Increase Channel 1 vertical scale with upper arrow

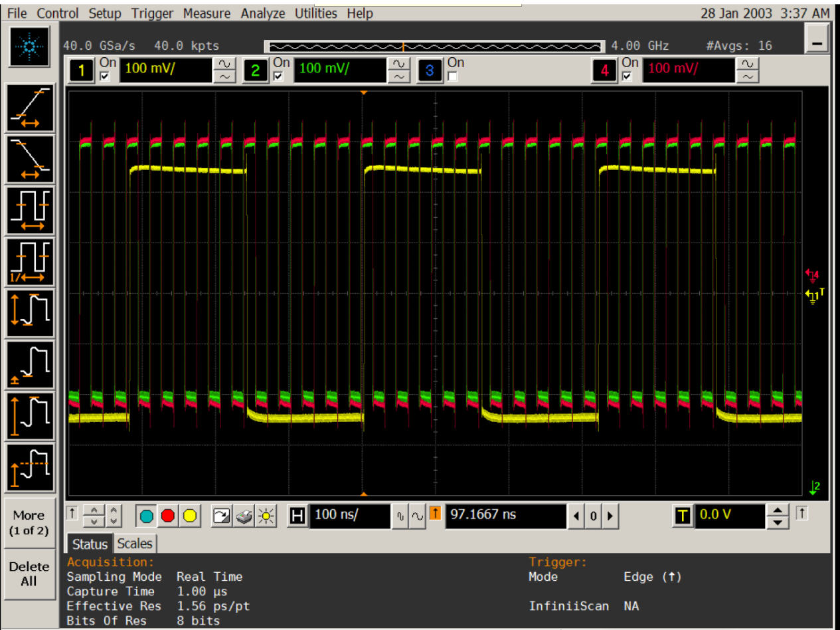pyautogui.click(x=223, y=64)
